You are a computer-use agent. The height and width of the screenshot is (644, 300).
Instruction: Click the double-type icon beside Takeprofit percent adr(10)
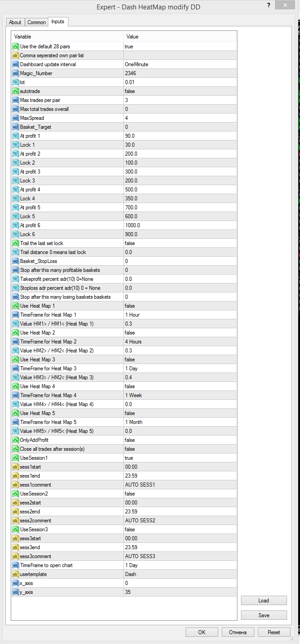pyautogui.click(x=16, y=279)
